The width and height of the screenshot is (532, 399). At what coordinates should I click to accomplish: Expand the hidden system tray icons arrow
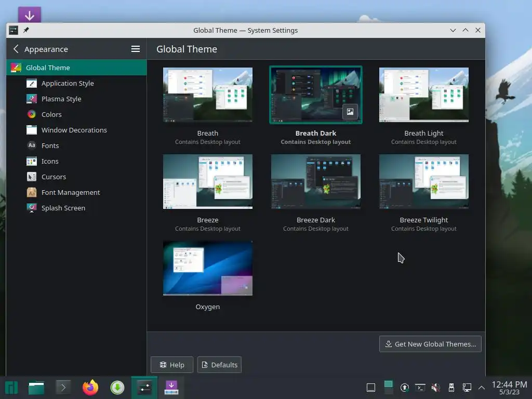coord(482,388)
